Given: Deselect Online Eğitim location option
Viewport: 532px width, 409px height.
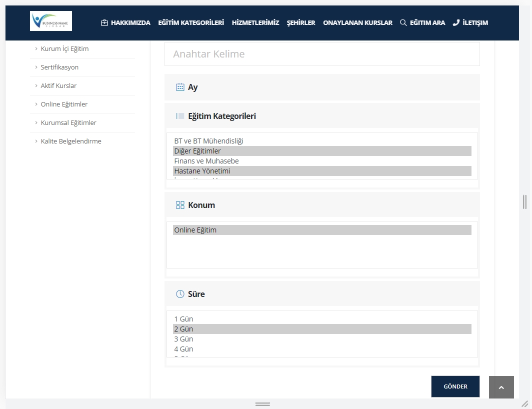Looking at the screenshot, I should (322, 230).
